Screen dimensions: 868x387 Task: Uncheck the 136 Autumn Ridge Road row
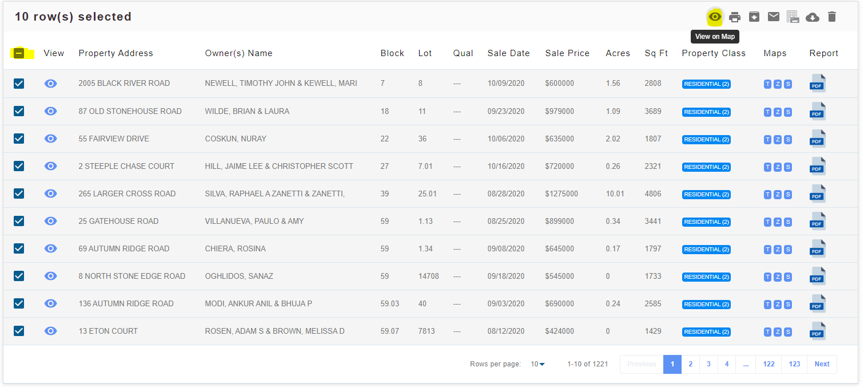pyautogui.click(x=19, y=303)
